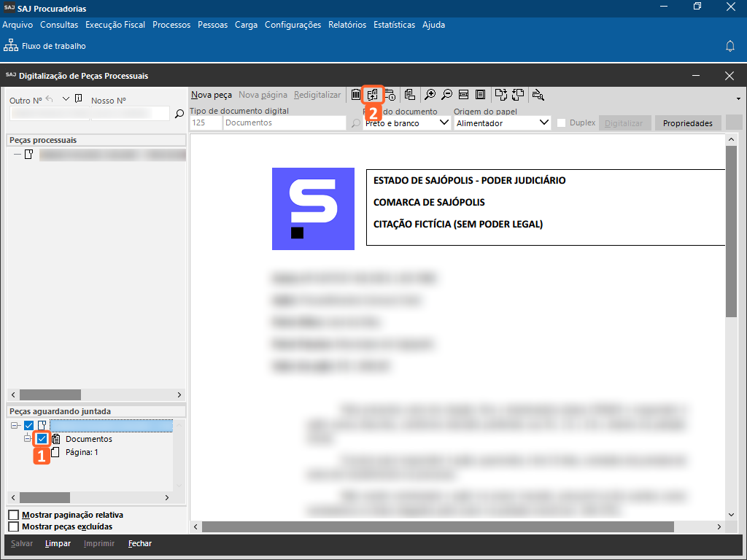Click the highlighted toolbar icon marked 2
Screen dimensions: 747x560
[x=373, y=95]
